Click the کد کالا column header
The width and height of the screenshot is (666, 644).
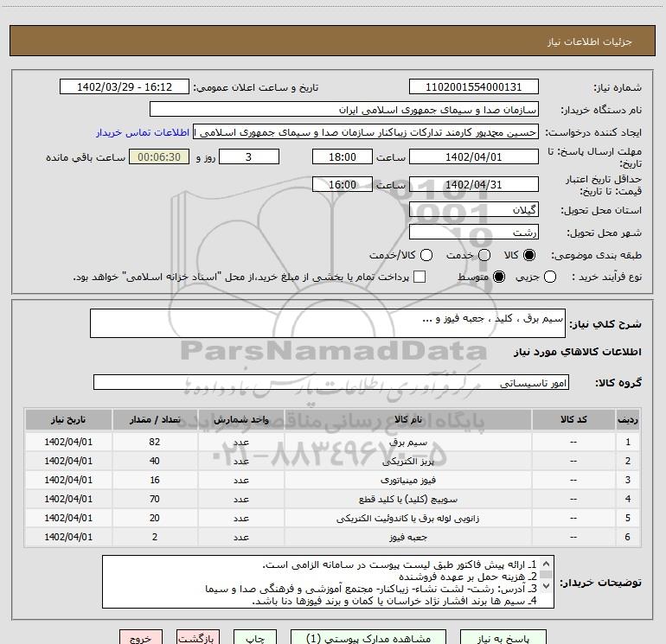[573, 420]
